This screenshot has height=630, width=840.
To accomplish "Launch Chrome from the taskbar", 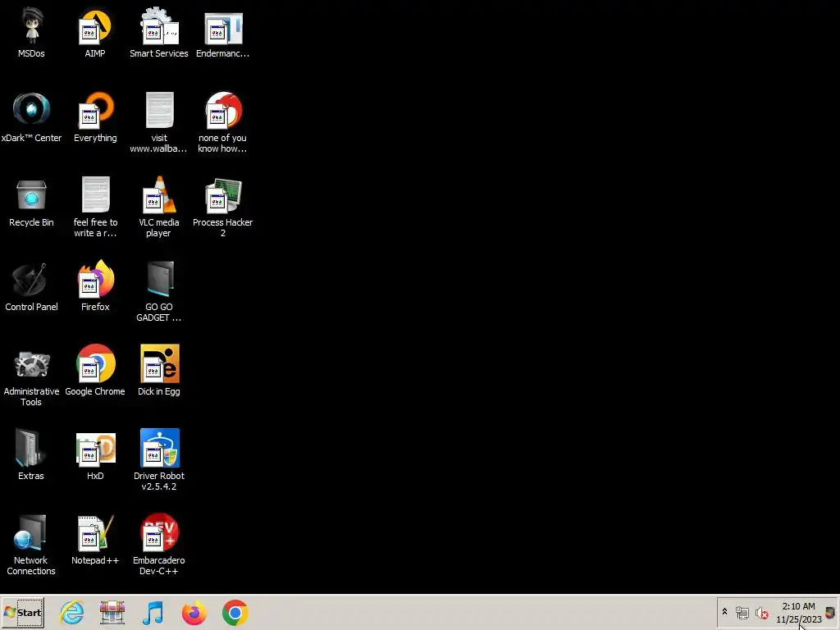I will point(235,613).
